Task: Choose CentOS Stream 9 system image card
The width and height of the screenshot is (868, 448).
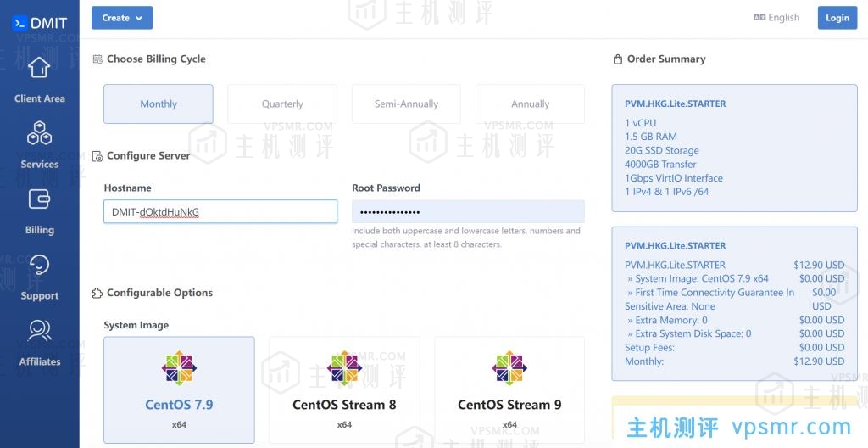Action: 509,389
